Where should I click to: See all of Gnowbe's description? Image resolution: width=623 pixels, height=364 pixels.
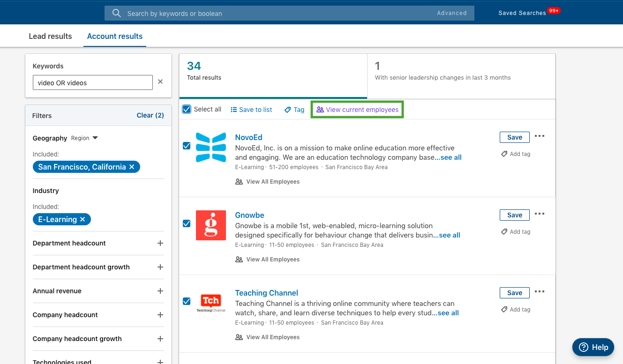click(x=447, y=235)
